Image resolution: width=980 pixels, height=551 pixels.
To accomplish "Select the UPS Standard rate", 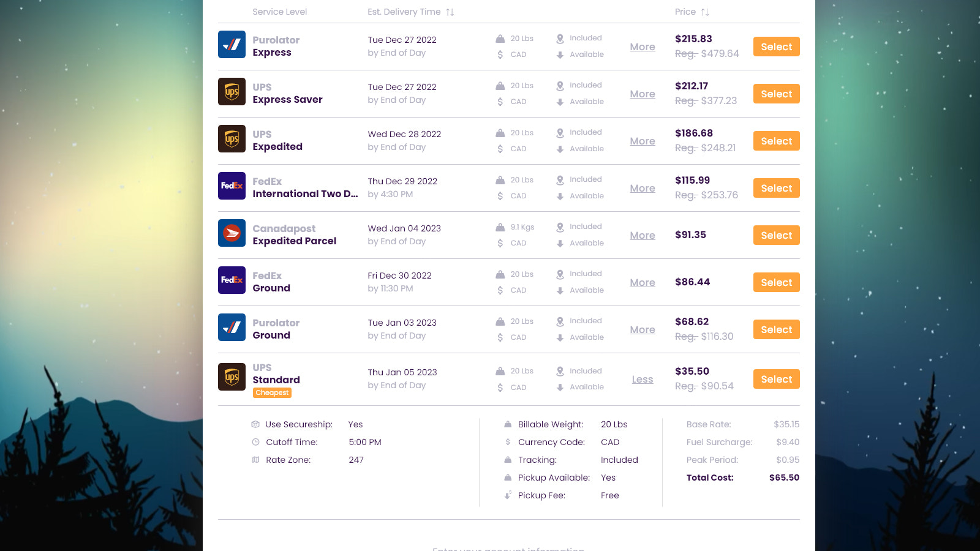I will [777, 379].
